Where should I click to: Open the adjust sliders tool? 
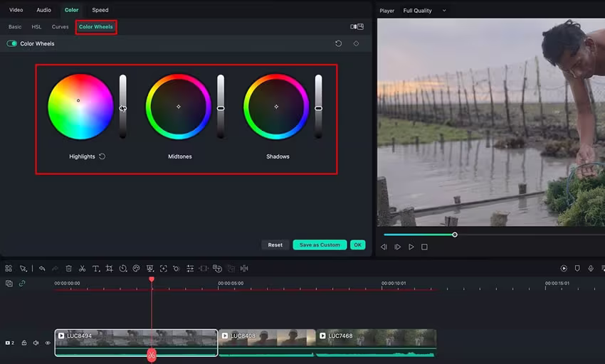pyautogui.click(x=190, y=268)
